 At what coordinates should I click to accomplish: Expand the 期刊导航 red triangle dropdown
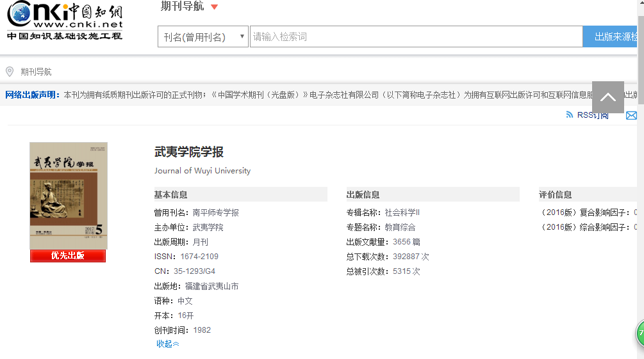tap(214, 7)
